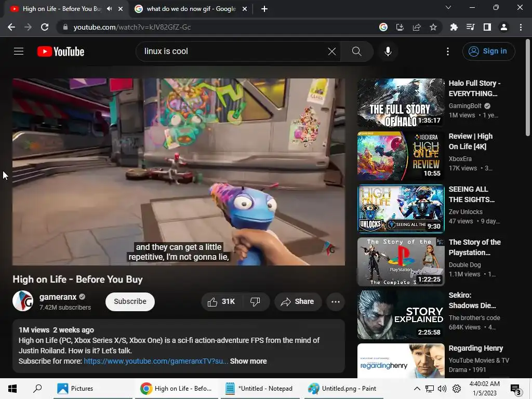
Task: Open more actions ellipsis under video
Action: point(336,302)
